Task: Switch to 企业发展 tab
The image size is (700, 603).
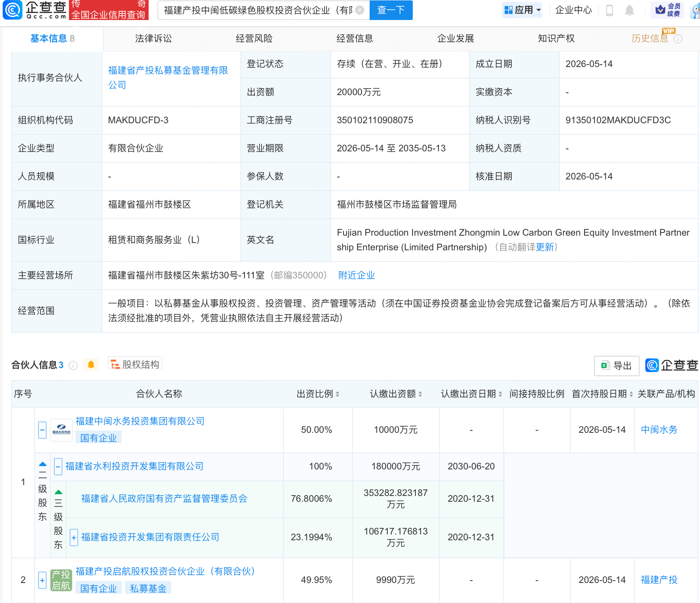Action: [456, 39]
